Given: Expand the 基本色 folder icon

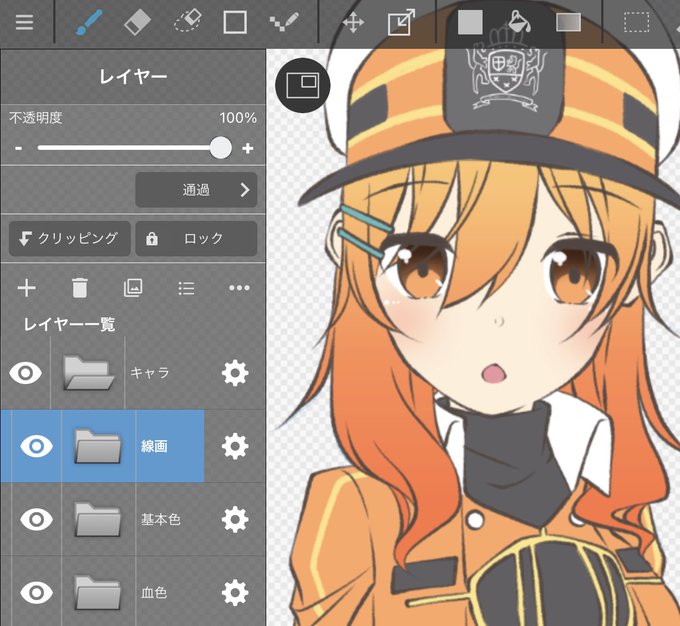Looking at the screenshot, I should [98, 520].
